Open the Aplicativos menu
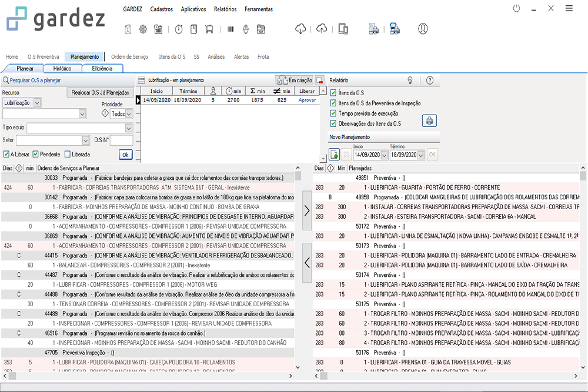The image size is (588, 392). (193, 9)
